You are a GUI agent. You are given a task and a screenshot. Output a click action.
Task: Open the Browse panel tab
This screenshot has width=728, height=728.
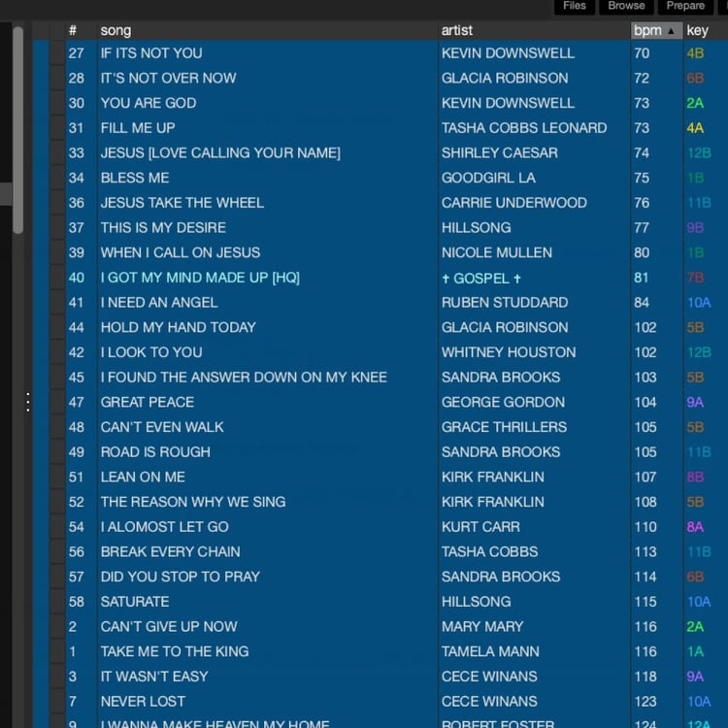tap(626, 6)
